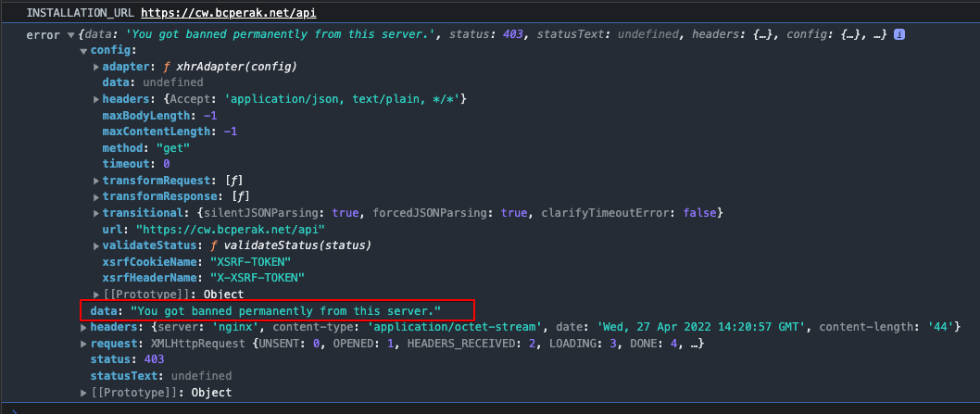Select the xsrfHeaderName "X-XSRF-TOKEN" row

(203, 278)
